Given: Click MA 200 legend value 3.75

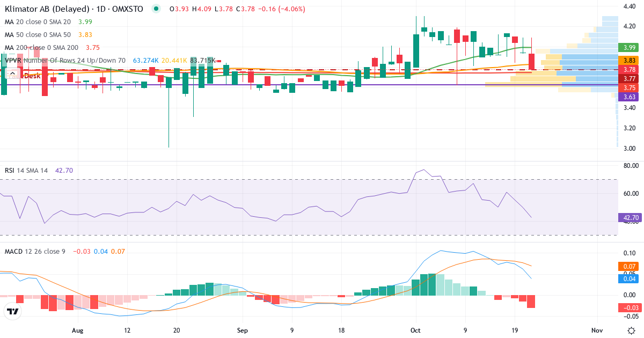Looking at the screenshot, I should 93,47.
